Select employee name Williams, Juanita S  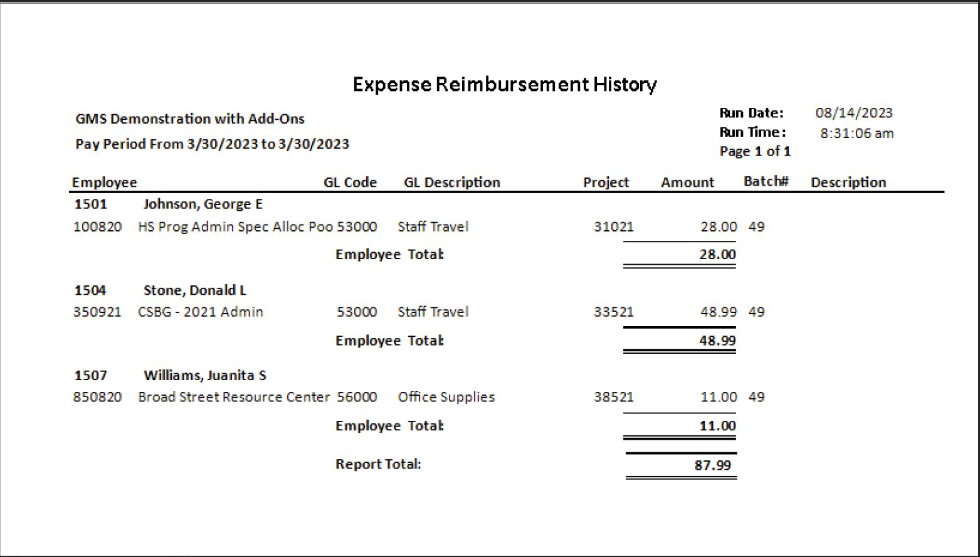(x=205, y=376)
